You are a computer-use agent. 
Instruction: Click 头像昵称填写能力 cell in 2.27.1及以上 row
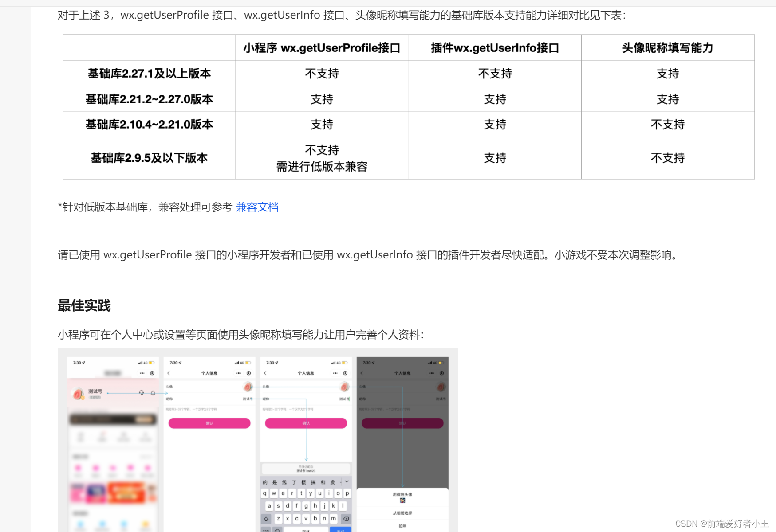tap(668, 73)
